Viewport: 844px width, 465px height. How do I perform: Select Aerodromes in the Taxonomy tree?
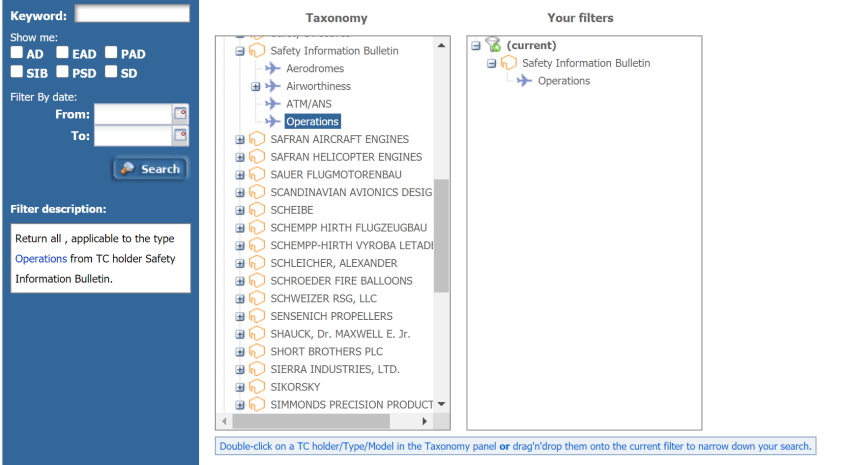point(315,68)
